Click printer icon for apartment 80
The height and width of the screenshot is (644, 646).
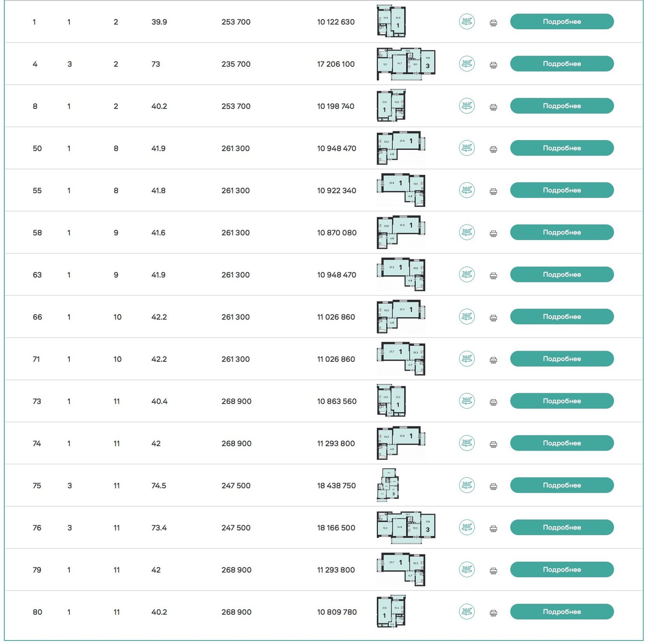pyautogui.click(x=494, y=613)
